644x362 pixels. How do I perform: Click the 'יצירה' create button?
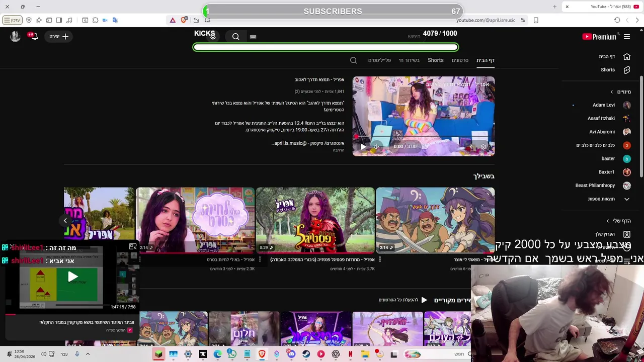point(59,36)
